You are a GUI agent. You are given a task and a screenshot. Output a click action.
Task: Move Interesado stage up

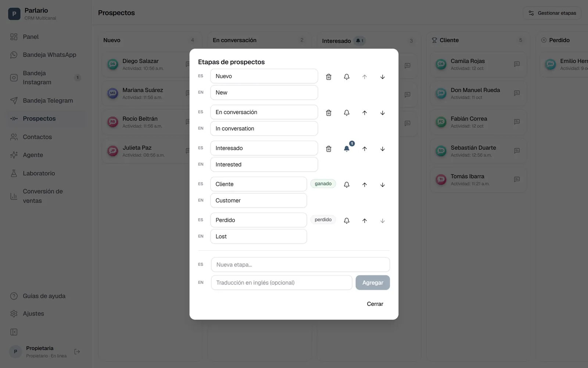pyautogui.click(x=365, y=149)
